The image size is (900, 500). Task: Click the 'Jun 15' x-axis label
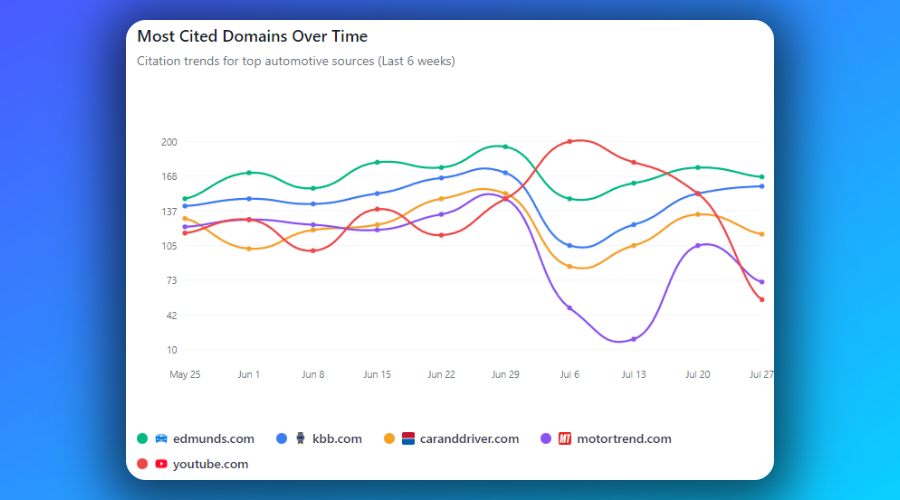pyautogui.click(x=377, y=374)
